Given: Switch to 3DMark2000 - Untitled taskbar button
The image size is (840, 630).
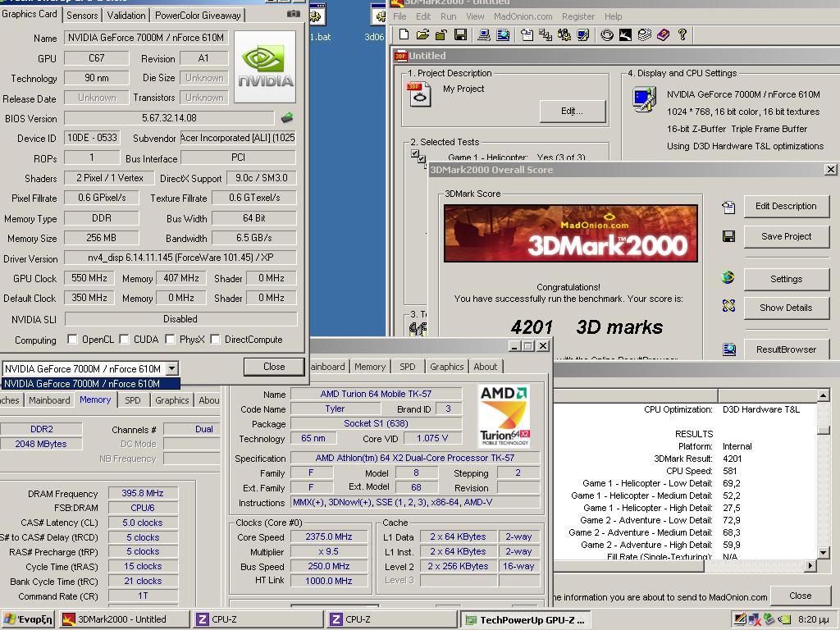Looking at the screenshot, I should [125, 619].
